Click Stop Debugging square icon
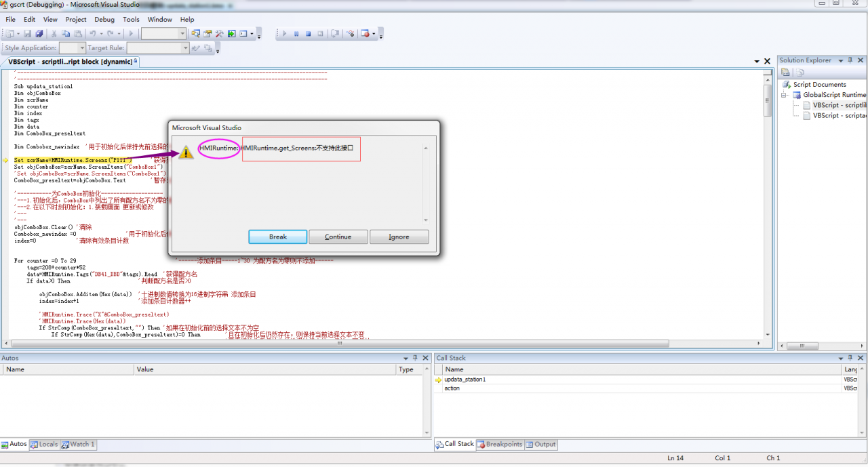 [x=308, y=33]
